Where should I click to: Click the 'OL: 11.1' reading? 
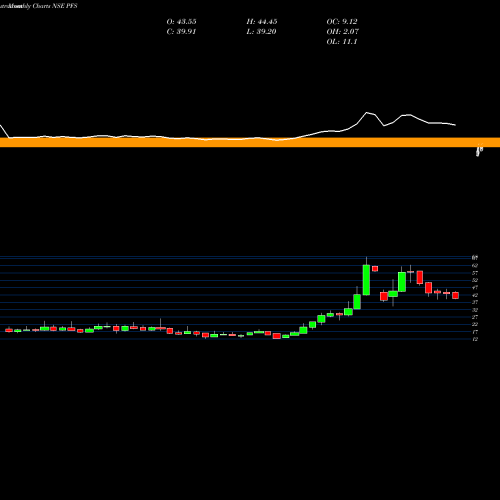[x=342, y=42]
